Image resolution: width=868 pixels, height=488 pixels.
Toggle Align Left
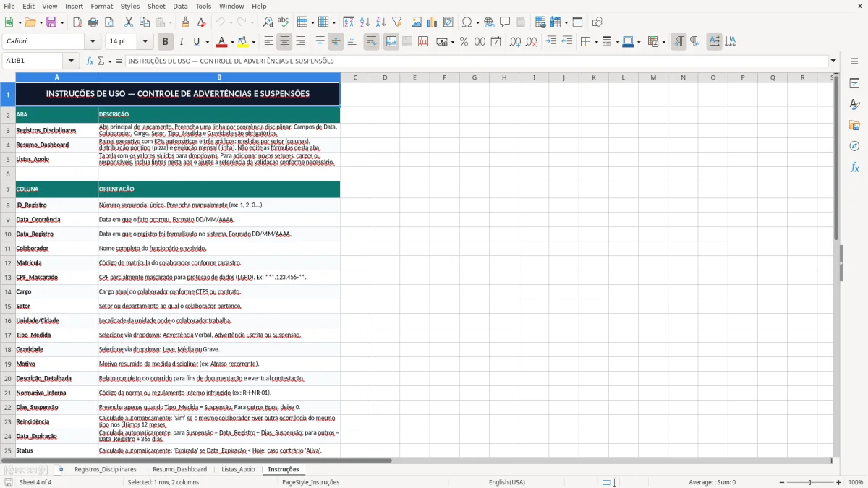pos(268,42)
